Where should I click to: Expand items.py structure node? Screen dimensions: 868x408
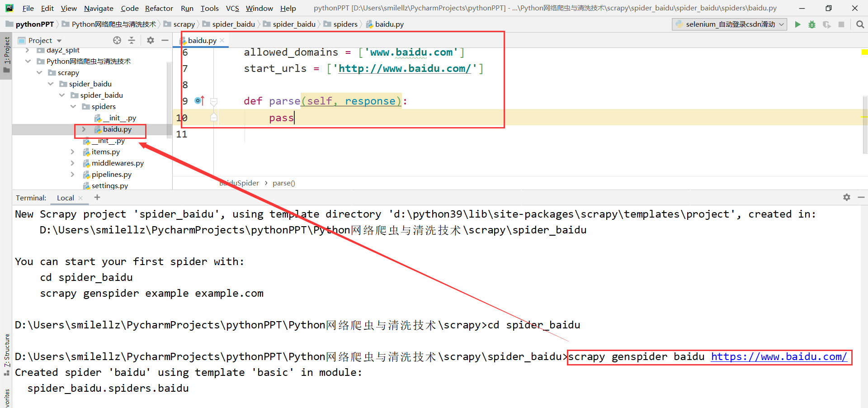[x=73, y=152]
